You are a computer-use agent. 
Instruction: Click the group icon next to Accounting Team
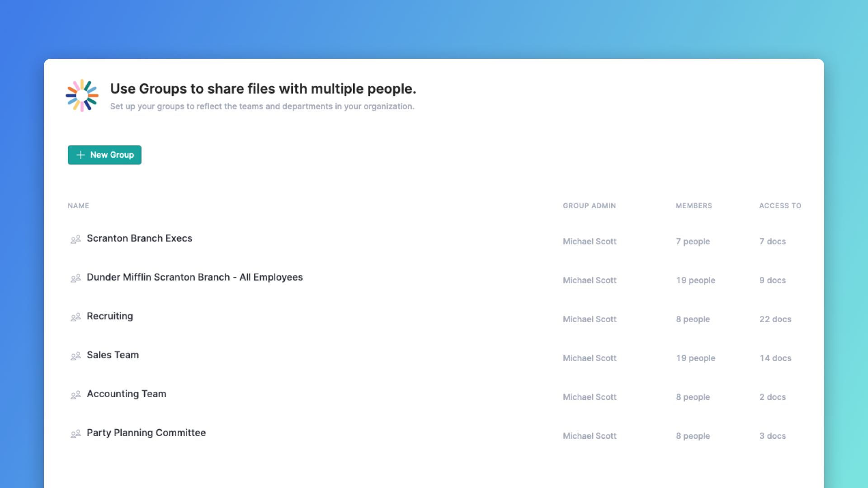coord(76,394)
